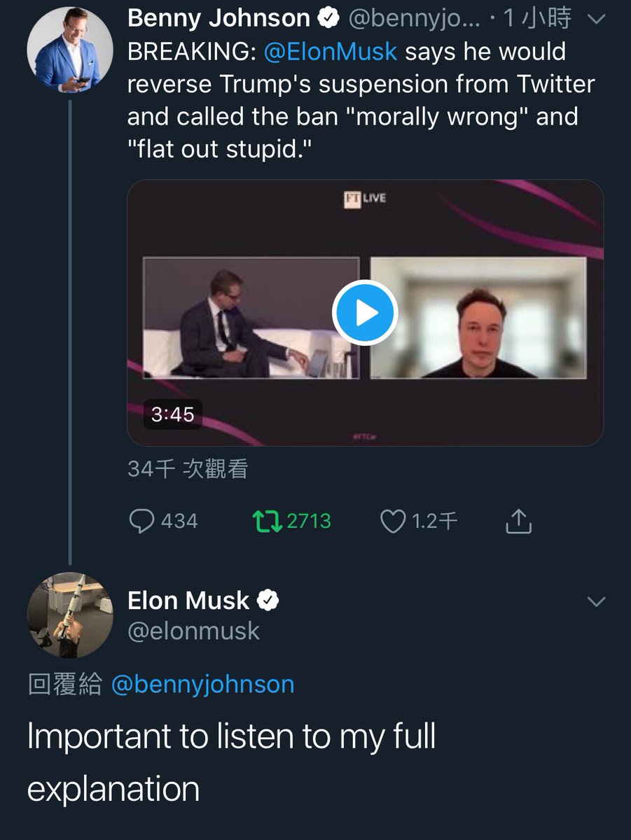Open Elon Musk's rocket profile picture
Image resolution: width=631 pixels, height=840 pixels.
pyautogui.click(x=69, y=615)
